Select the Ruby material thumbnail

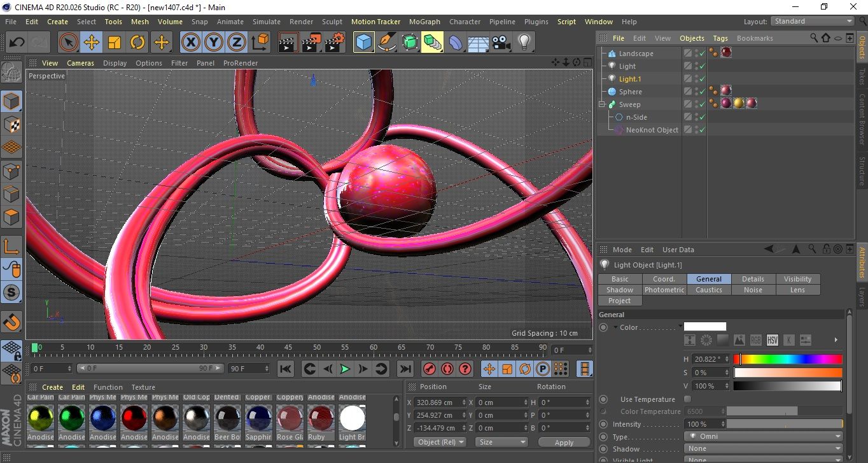click(x=321, y=418)
